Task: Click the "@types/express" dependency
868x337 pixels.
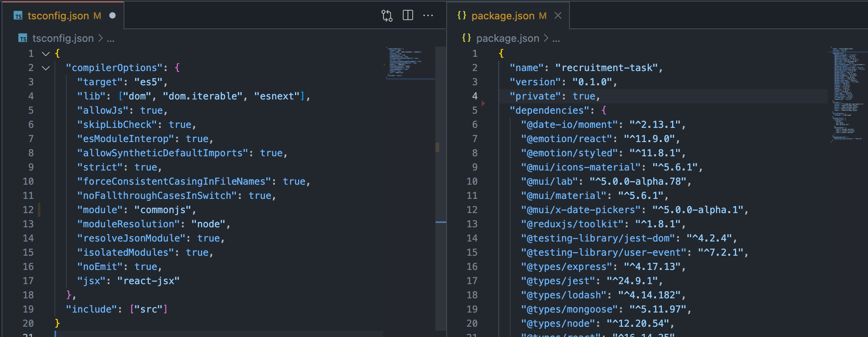Action: tap(567, 267)
